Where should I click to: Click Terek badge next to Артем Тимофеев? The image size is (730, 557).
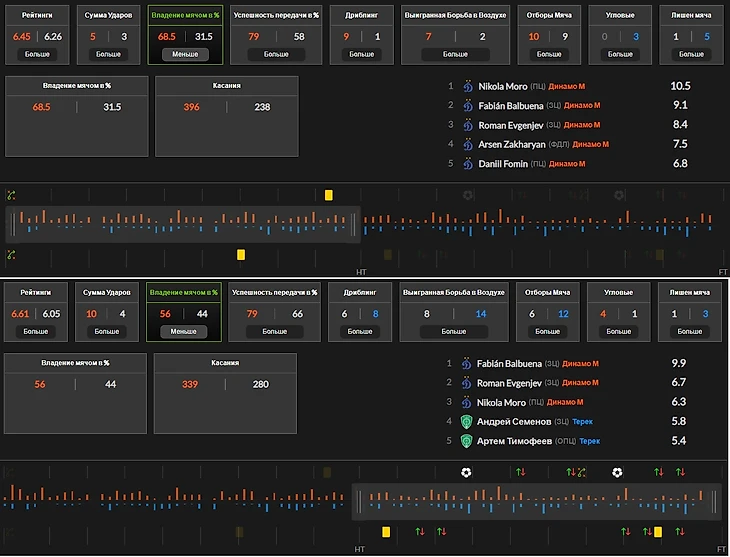pos(466,441)
